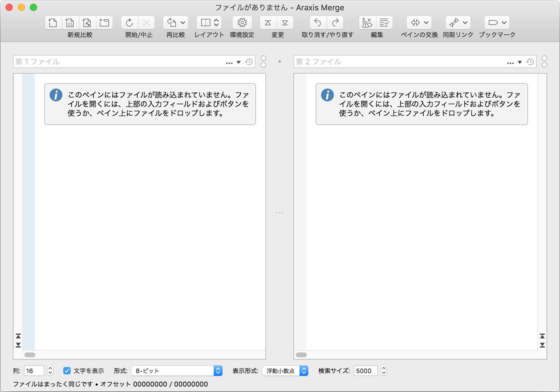Select the top radio circle beside first file
Viewport: 560px width, 392px height.
(x=263, y=58)
